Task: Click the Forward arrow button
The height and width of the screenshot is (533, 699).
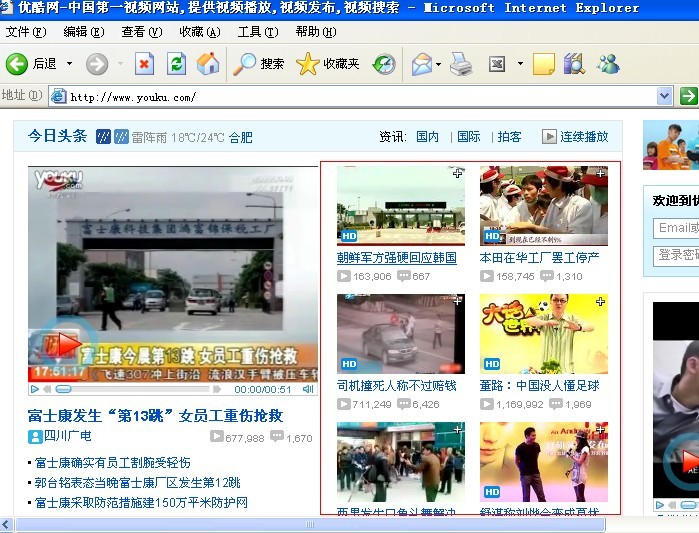Action: click(97, 64)
